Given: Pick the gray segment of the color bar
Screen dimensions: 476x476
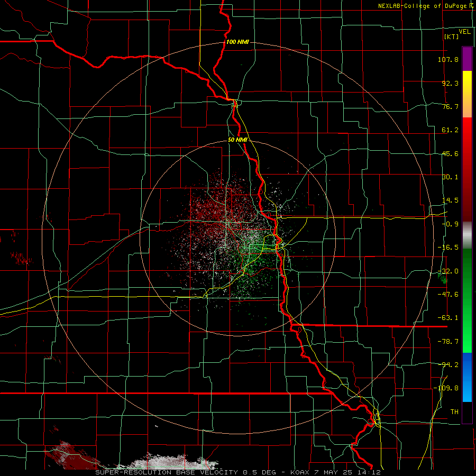Looking at the screenshot, I should 467,235.
